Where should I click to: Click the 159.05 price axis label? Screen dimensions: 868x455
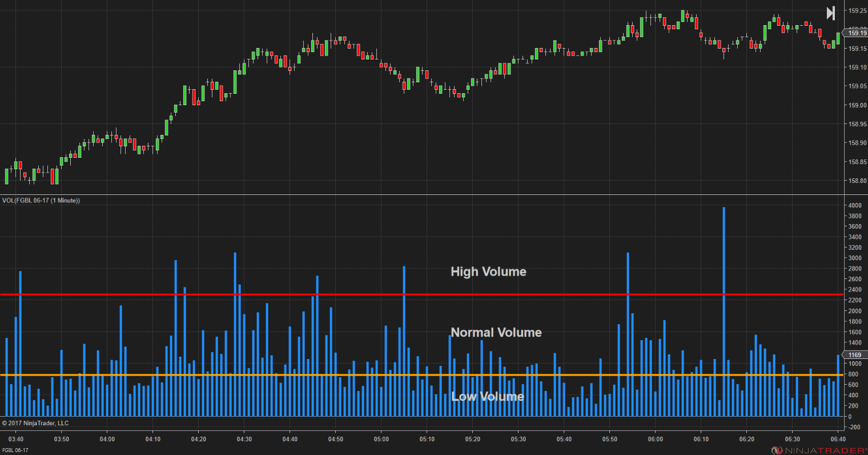coord(857,86)
